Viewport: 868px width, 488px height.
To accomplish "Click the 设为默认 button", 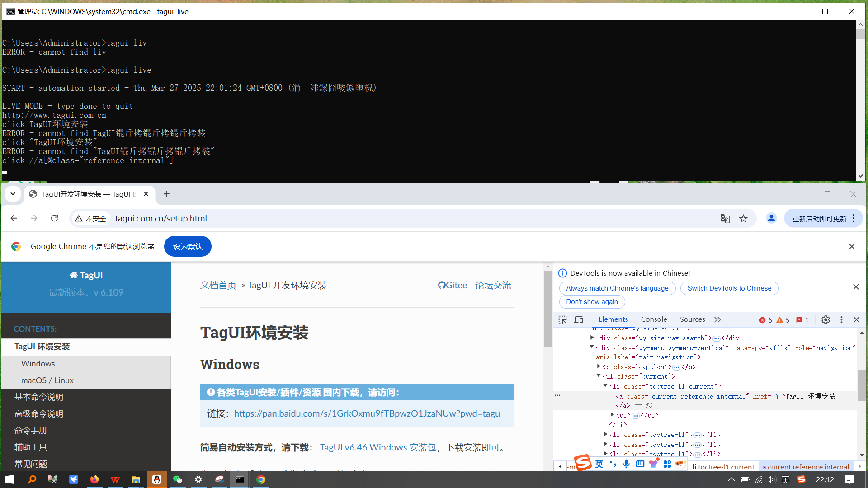I will tap(188, 246).
